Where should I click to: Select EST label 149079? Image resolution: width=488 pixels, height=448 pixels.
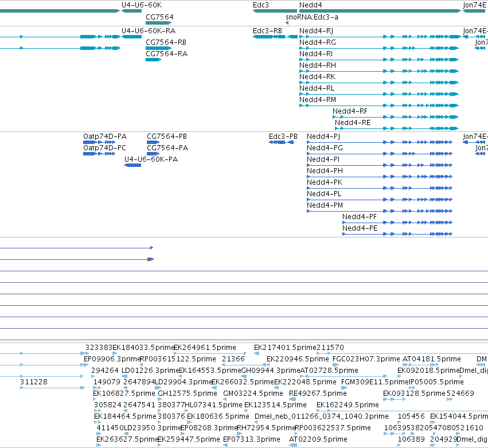tap(107, 381)
